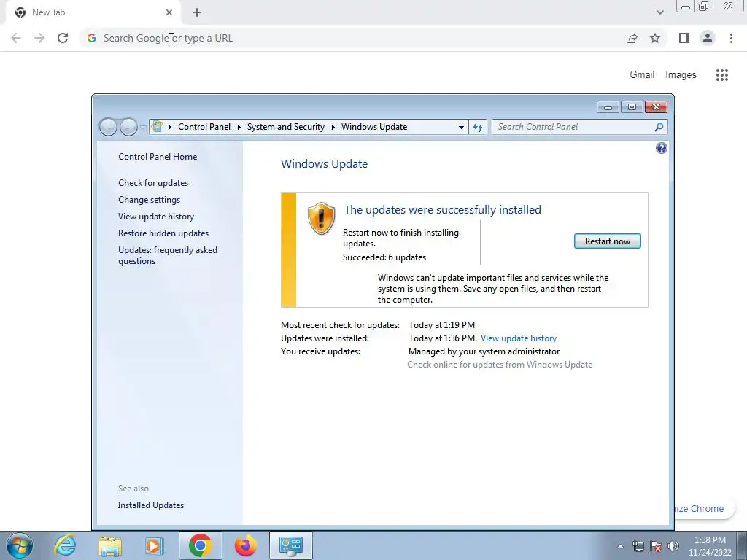Open Change settings in sidebar
The image size is (747, 560).
149,200
